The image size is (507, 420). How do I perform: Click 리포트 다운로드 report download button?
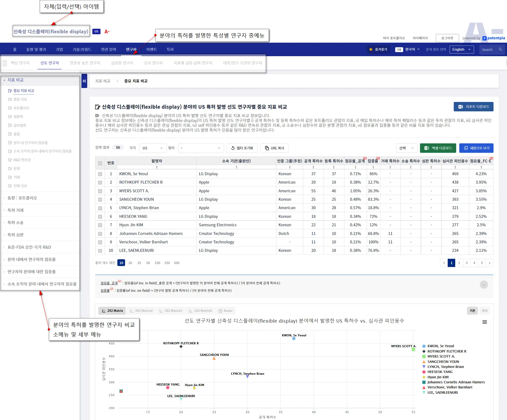(x=473, y=107)
